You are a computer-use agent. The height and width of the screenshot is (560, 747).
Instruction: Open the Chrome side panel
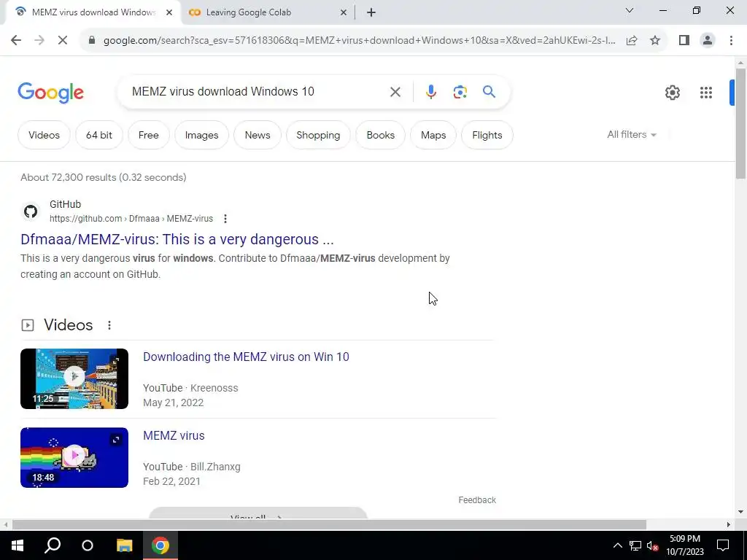(x=684, y=41)
